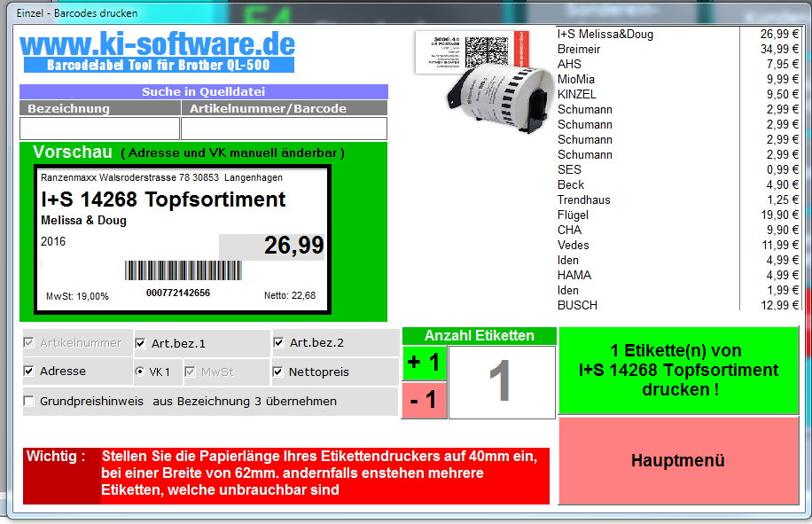Click the Melissa & Doug preview text

pos(83,221)
